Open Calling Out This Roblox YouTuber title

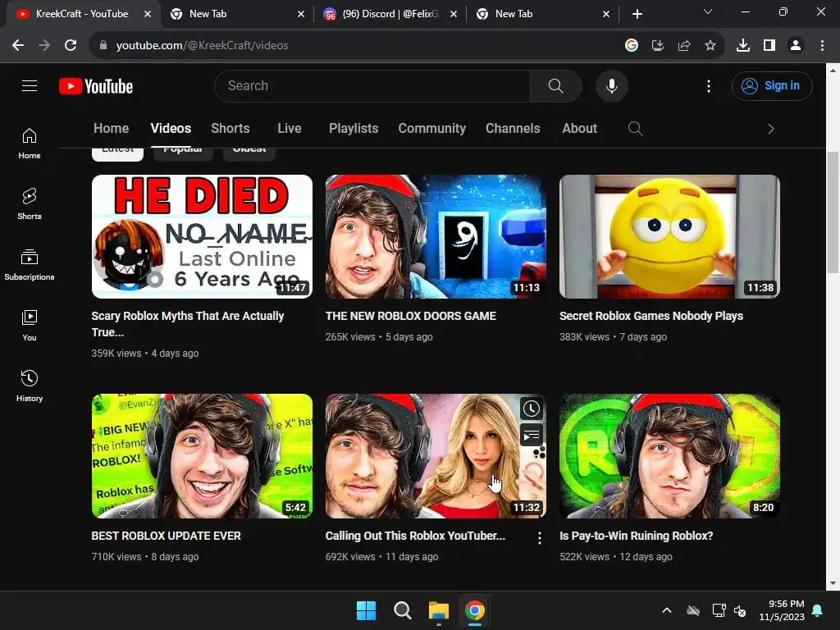coord(415,536)
